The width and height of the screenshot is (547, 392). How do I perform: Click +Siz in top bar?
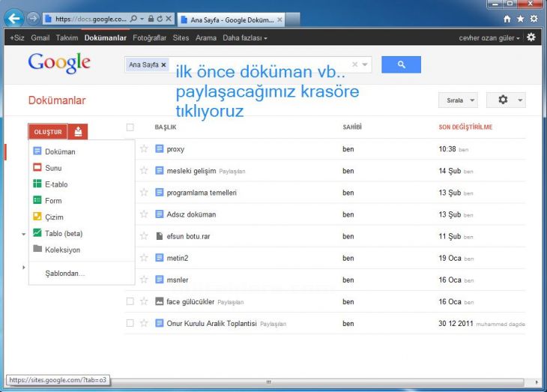pos(16,37)
